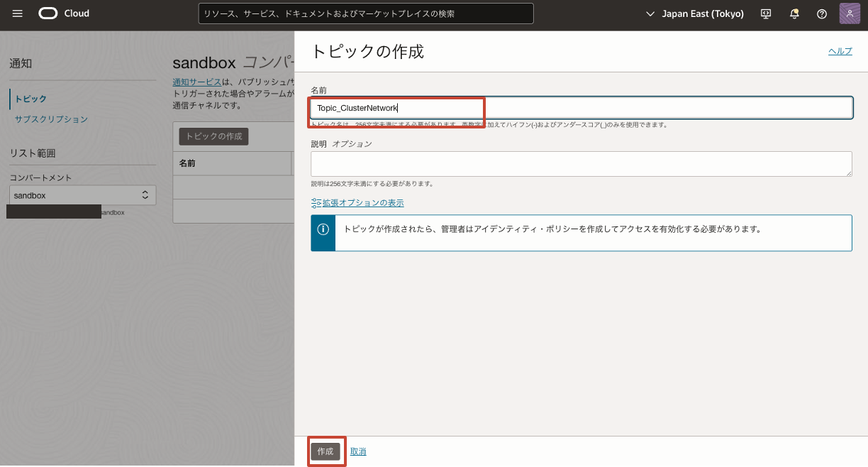Click the 説明 オプション label
This screenshot has width=868, height=467.
click(x=341, y=144)
